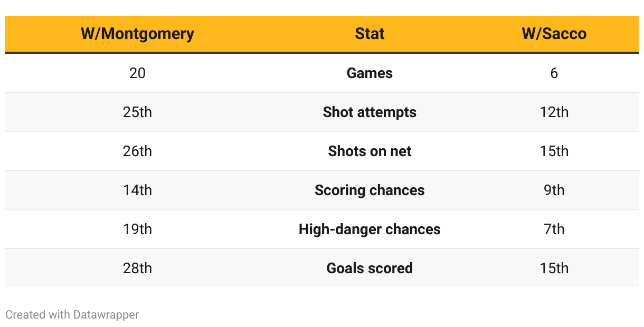Select Sacco's 12th shot attempts rank
Viewport: 644px width, 327px height.
point(554,112)
